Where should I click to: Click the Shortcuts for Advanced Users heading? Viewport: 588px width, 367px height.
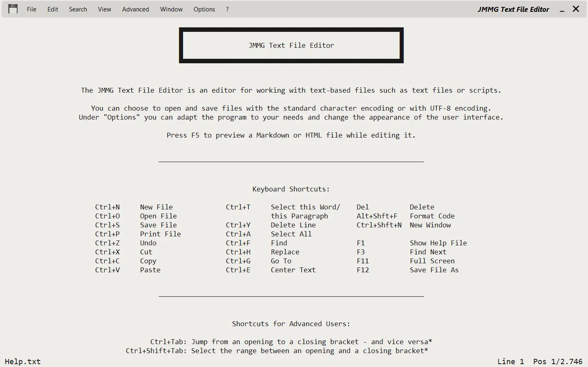pyautogui.click(x=291, y=324)
